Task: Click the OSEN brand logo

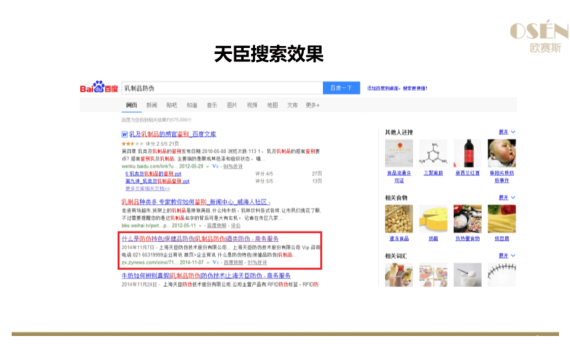Action: (539, 36)
